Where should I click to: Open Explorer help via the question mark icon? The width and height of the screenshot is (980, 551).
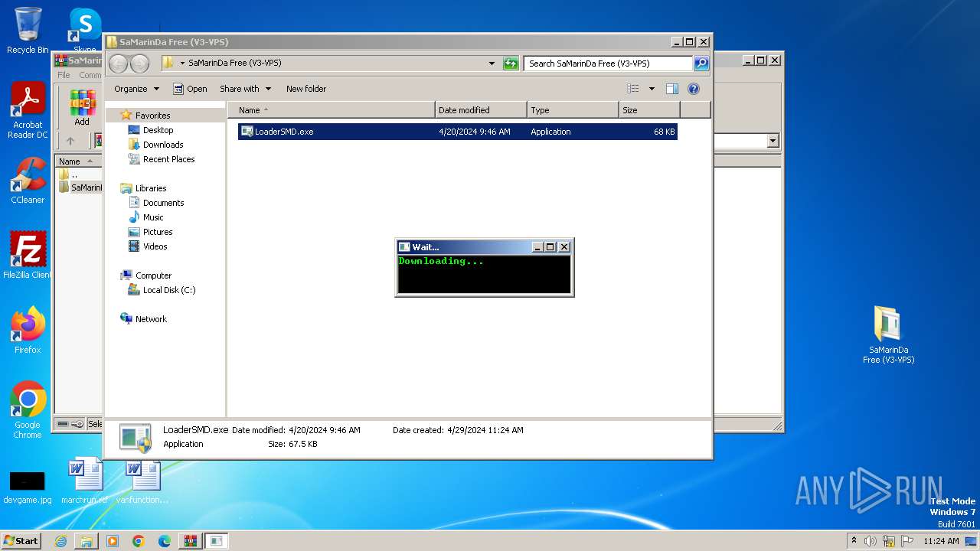pyautogui.click(x=694, y=89)
